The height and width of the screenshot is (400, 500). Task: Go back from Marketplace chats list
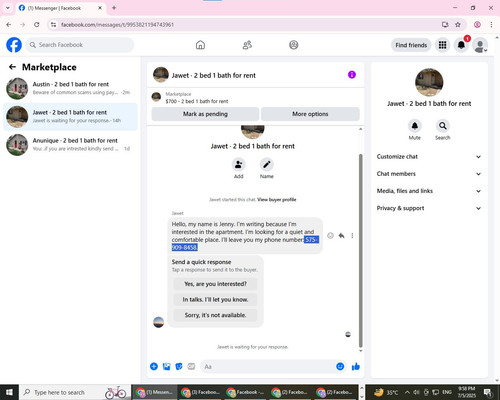click(x=12, y=67)
